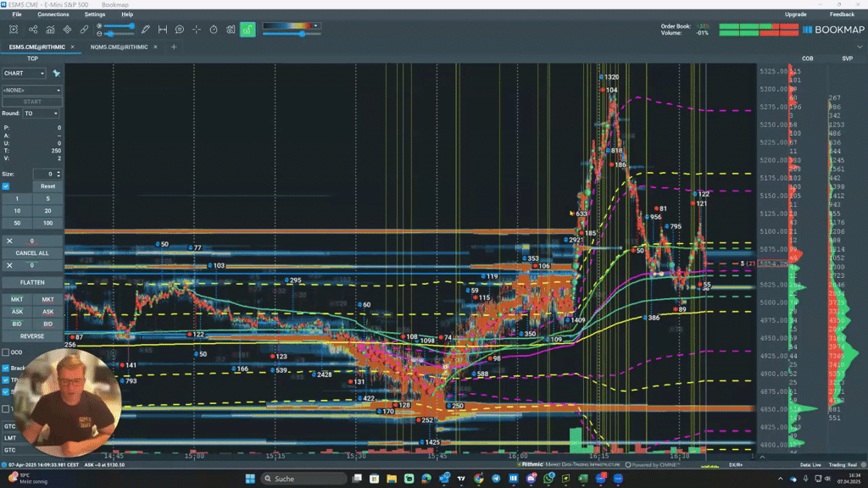
Task: Toggle the green unlock padlock button
Action: click(x=248, y=30)
